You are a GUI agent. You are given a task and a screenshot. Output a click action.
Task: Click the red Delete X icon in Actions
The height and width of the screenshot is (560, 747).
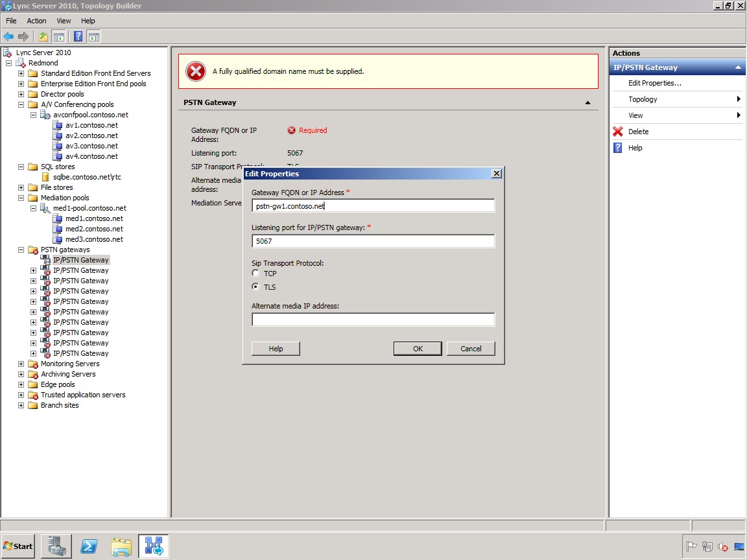pyautogui.click(x=618, y=132)
